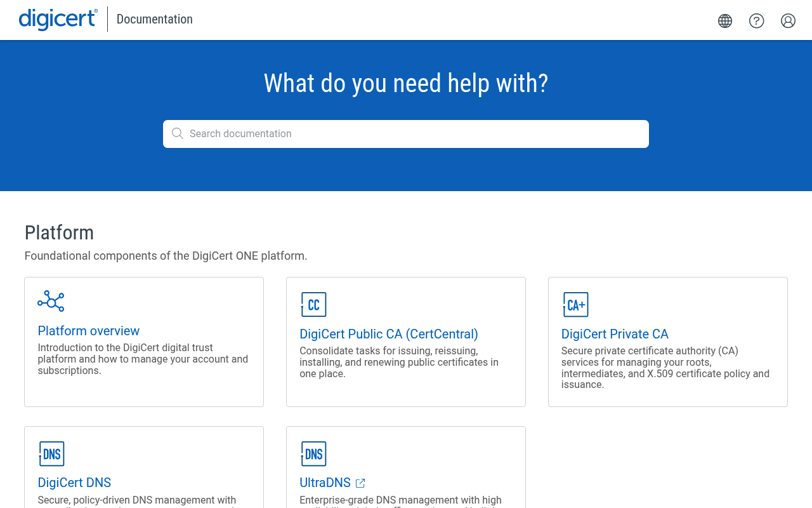Screen dimensions: 812x508
Task: Open the help question mark icon
Action: coord(757,21)
